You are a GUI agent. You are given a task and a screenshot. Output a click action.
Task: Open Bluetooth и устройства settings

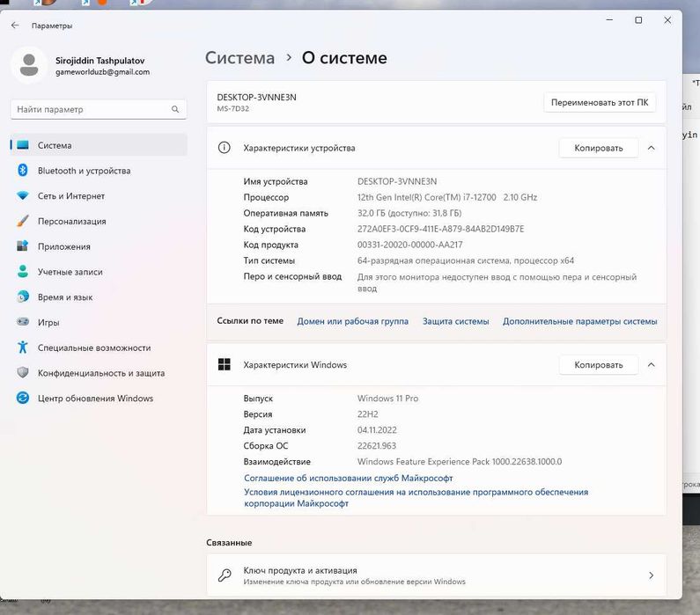tap(99, 171)
